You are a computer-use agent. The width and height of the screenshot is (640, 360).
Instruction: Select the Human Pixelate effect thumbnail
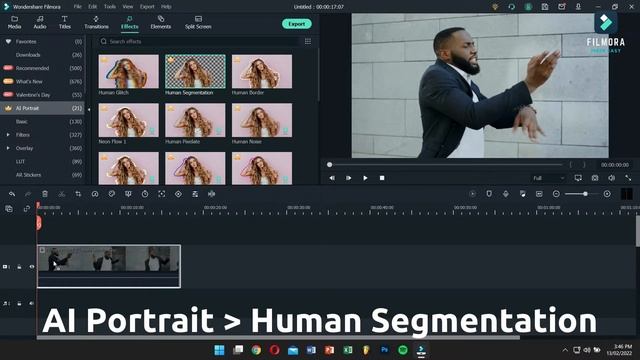[195, 120]
